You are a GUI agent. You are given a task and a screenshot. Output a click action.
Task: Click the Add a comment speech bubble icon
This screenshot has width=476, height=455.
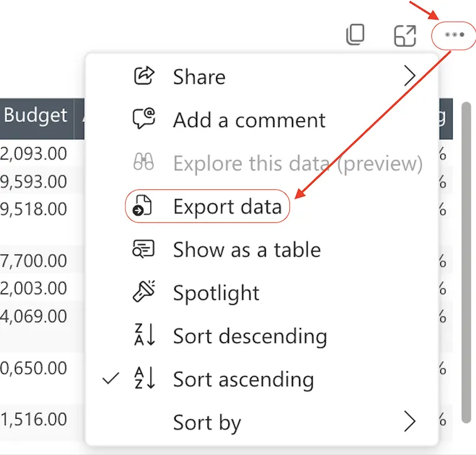tap(144, 119)
